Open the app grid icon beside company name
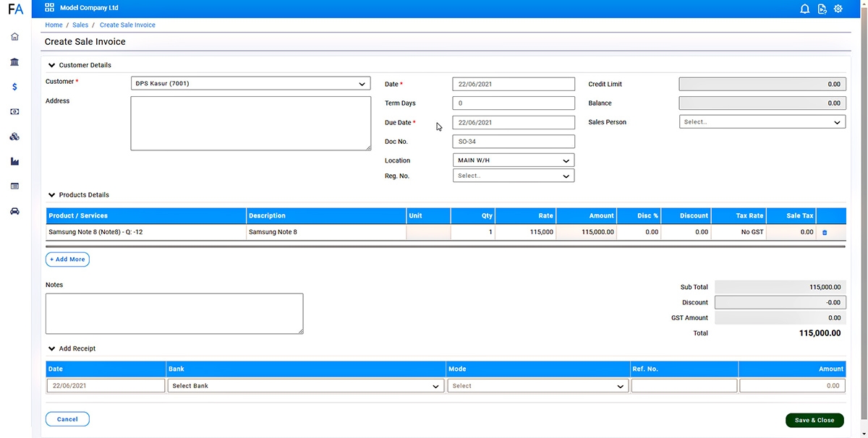This screenshot has width=868, height=438. 49,9
